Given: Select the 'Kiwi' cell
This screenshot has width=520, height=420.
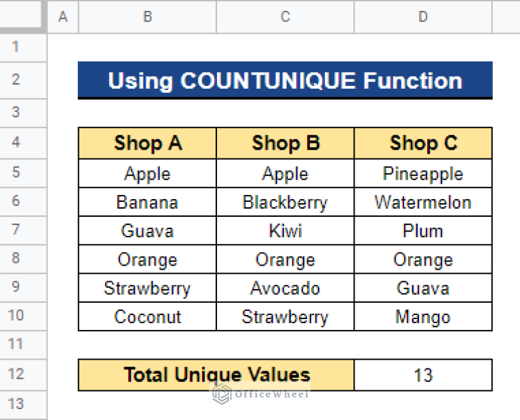Looking at the screenshot, I should pyautogui.click(x=285, y=231).
